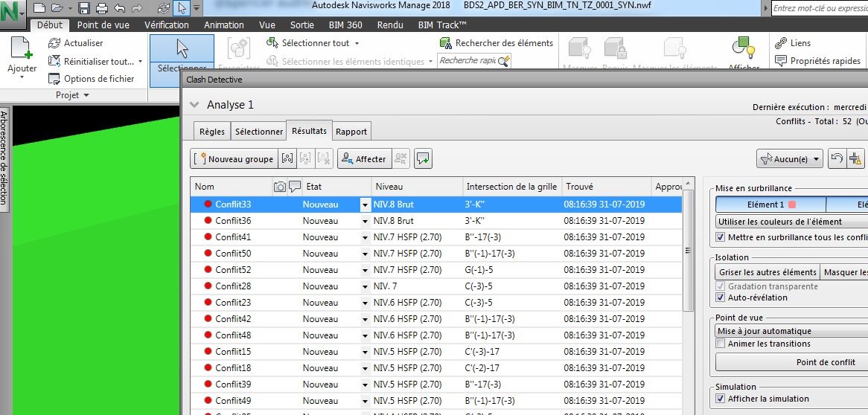Screen dimensions: 868x415
Task: Click the Actualiser refresh icon
Action: (x=54, y=43)
